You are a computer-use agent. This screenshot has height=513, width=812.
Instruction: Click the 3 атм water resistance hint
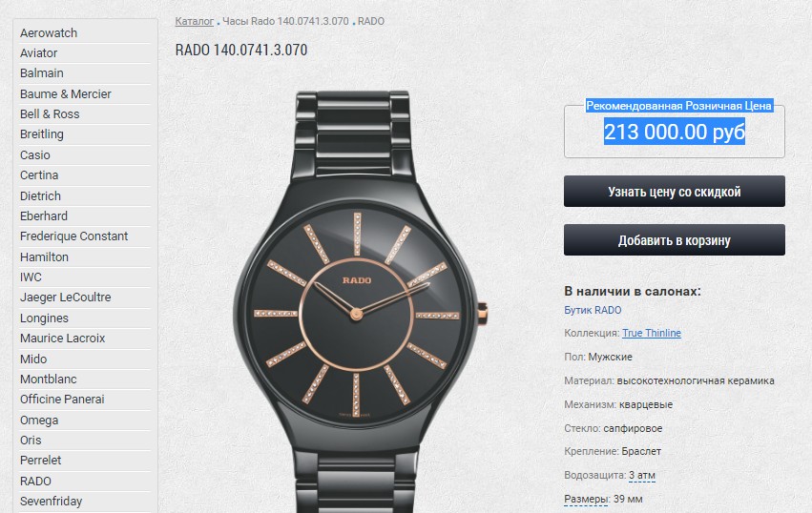click(x=641, y=475)
